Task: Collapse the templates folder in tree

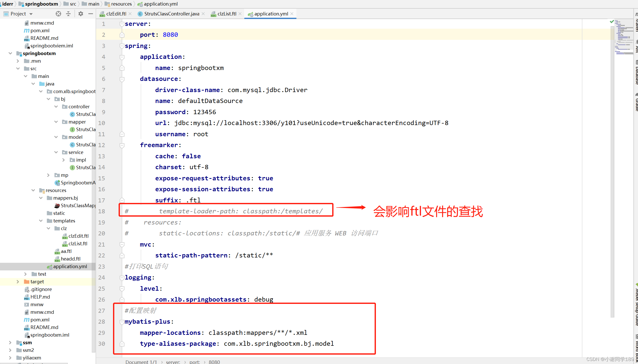Action: tap(41, 221)
